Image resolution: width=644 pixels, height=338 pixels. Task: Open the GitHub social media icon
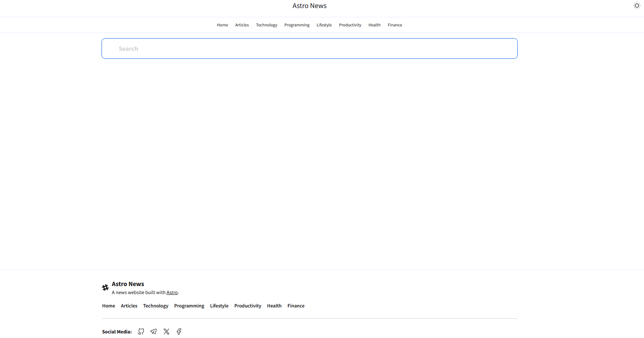(x=141, y=332)
